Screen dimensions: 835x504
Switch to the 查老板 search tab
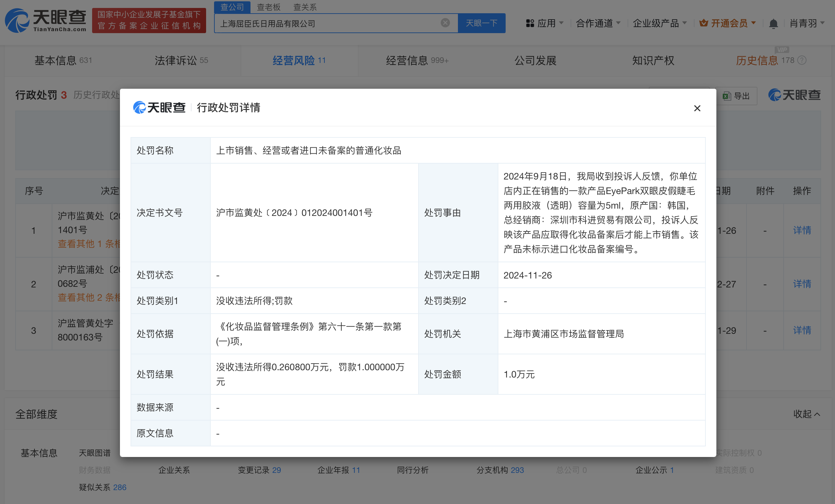[x=268, y=7]
